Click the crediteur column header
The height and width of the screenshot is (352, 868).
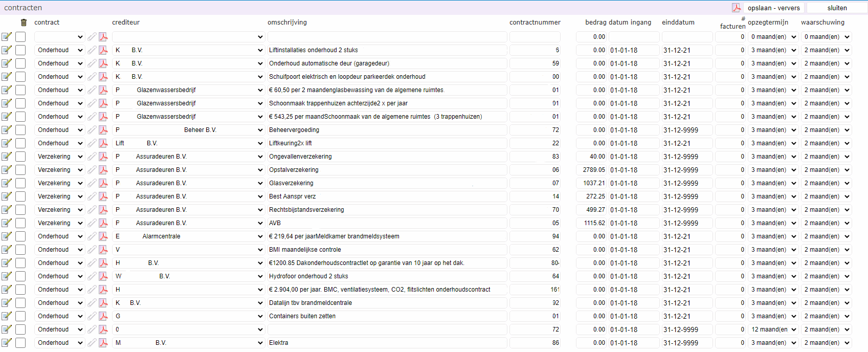[x=126, y=23]
